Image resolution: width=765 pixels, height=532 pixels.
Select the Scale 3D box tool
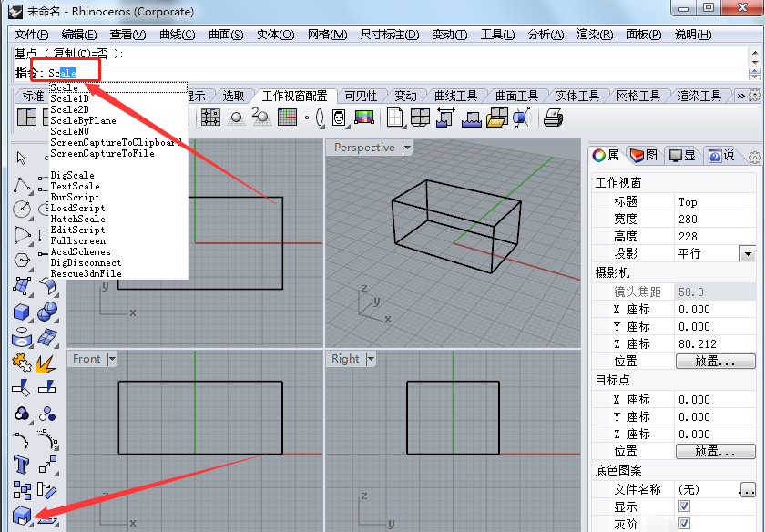22,516
